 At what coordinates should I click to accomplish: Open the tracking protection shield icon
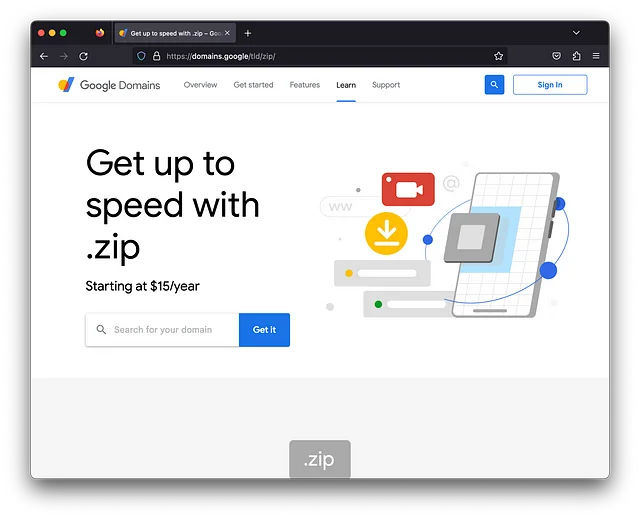coord(141,56)
